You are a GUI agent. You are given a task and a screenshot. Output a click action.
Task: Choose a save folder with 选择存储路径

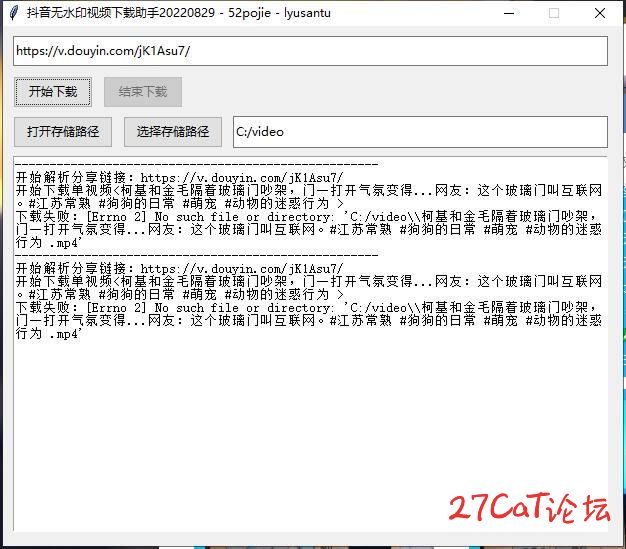coord(173,132)
